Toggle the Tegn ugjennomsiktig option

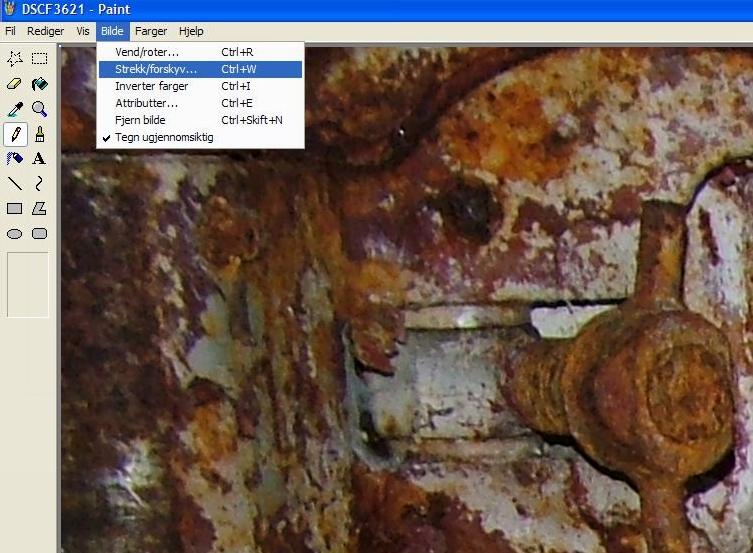164,137
